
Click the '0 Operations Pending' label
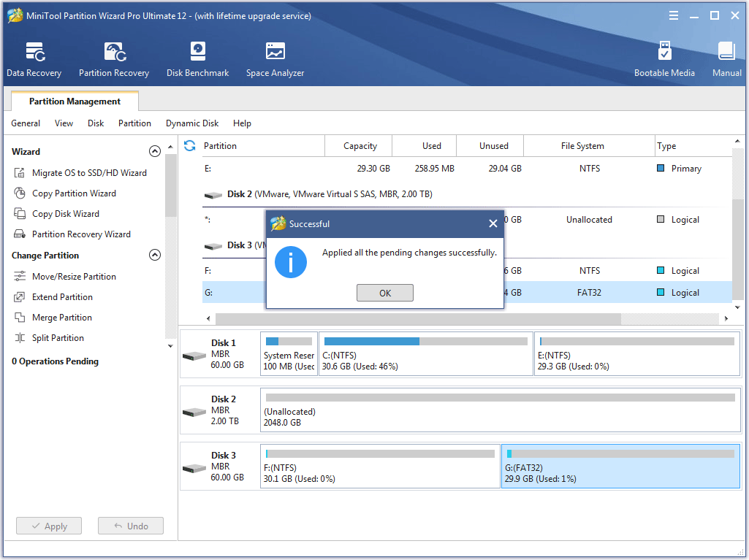[x=56, y=361]
